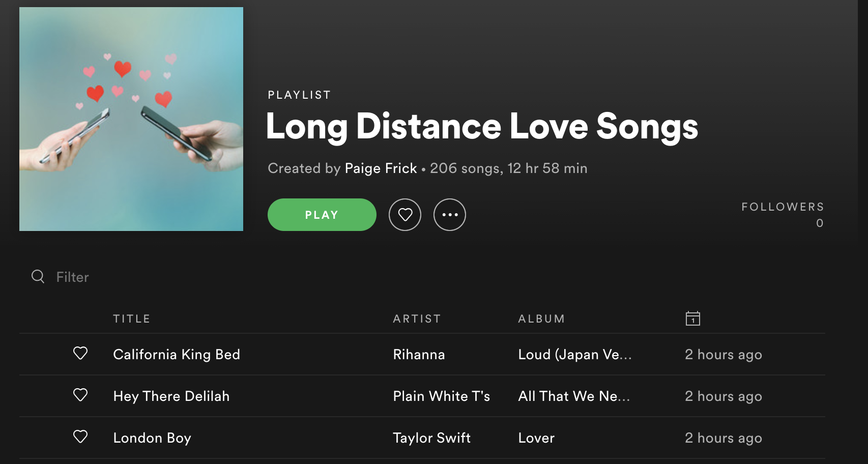Open the artist page for Rihanna
The width and height of the screenshot is (868, 464).
pyautogui.click(x=419, y=355)
